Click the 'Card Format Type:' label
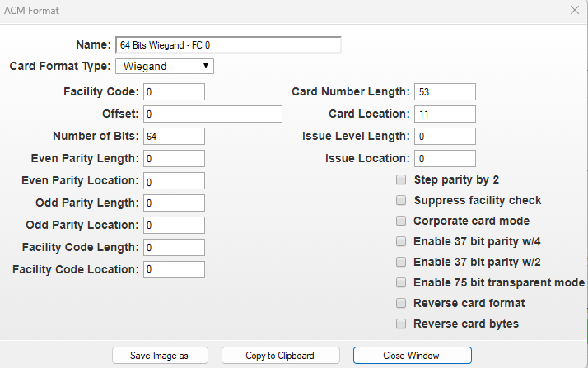The image size is (588, 368). tap(60, 67)
